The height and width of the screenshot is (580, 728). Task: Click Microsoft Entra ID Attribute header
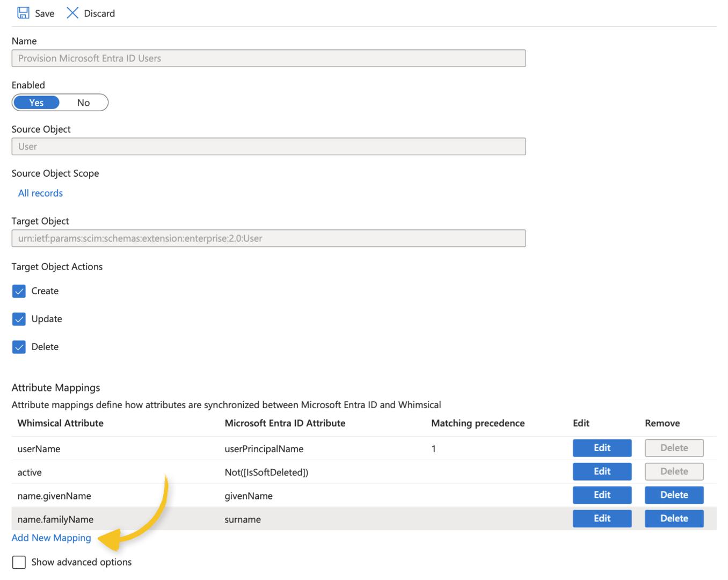click(285, 423)
